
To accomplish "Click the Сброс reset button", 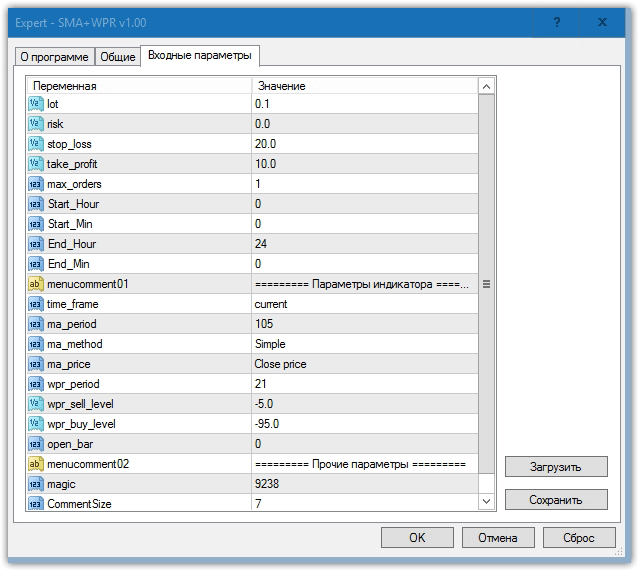I will pyautogui.click(x=579, y=538).
